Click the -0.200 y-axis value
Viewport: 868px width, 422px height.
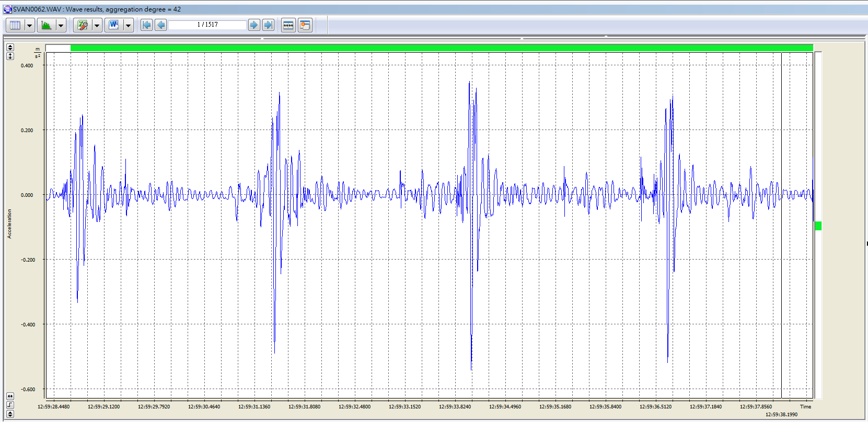click(x=28, y=260)
